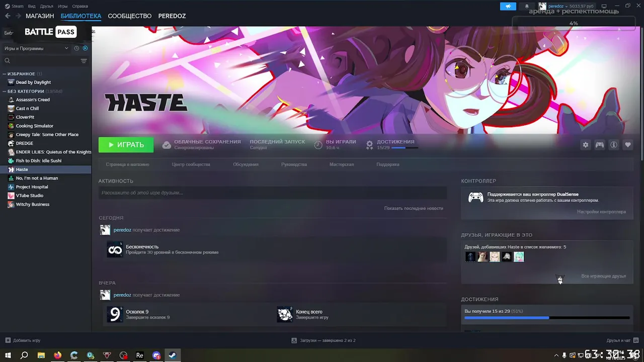Open the Steam menu
Image resolution: width=644 pixels, height=362 pixels.
pyautogui.click(x=14, y=6)
